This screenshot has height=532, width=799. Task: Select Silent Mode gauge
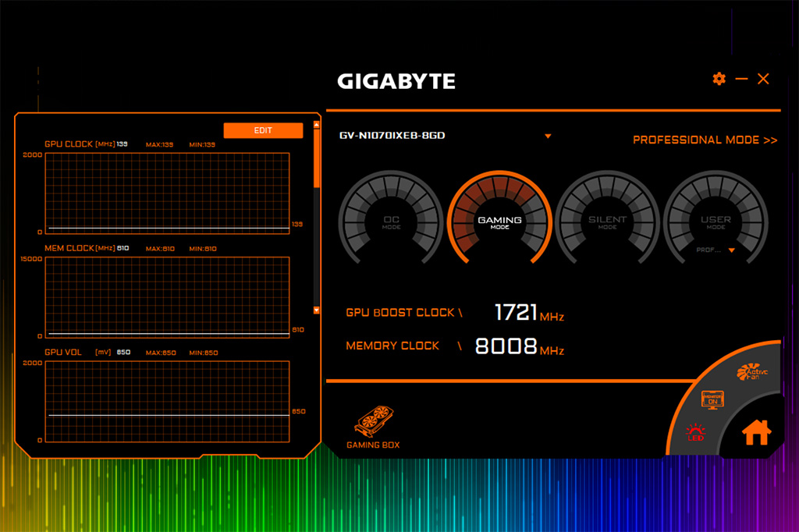click(607, 219)
